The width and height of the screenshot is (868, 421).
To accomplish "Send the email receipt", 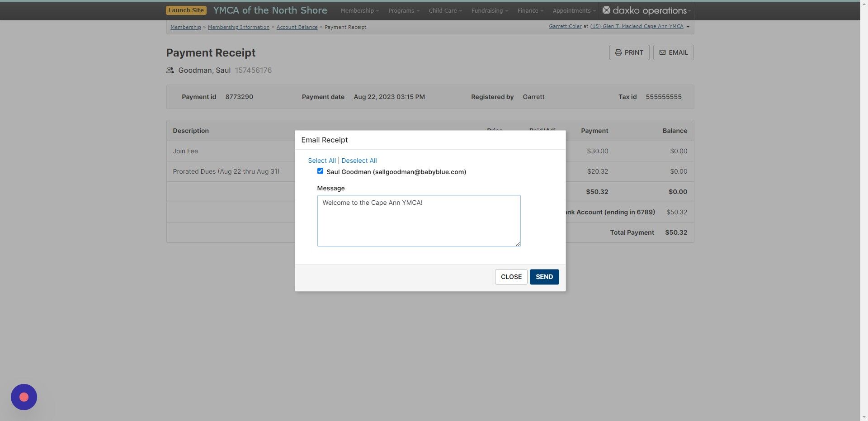I will (544, 277).
